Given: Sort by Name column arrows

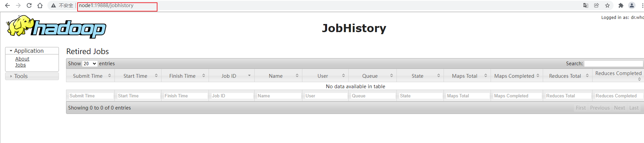Looking at the screenshot, I should point(297,76).
